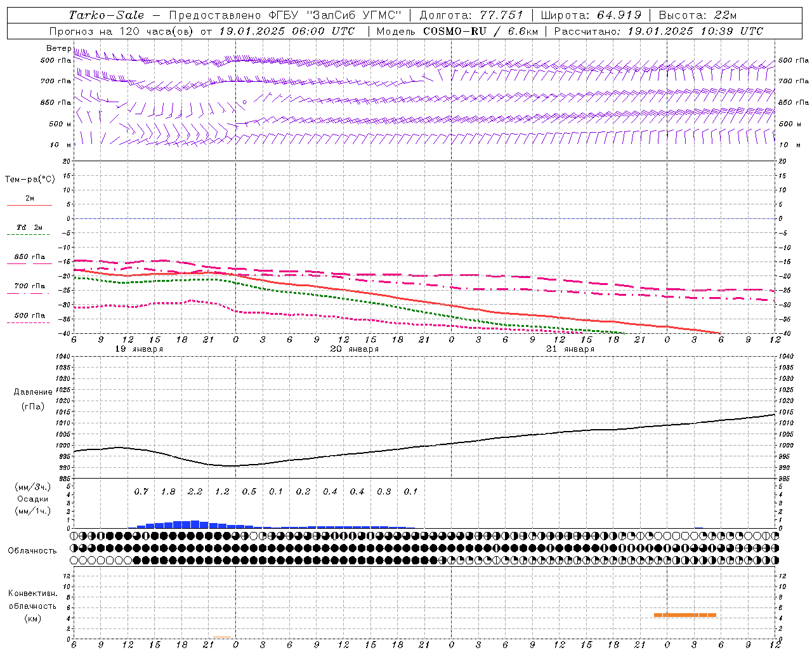
Task: Click the 0.7 precipitation total value
Action: pos(141,492)
